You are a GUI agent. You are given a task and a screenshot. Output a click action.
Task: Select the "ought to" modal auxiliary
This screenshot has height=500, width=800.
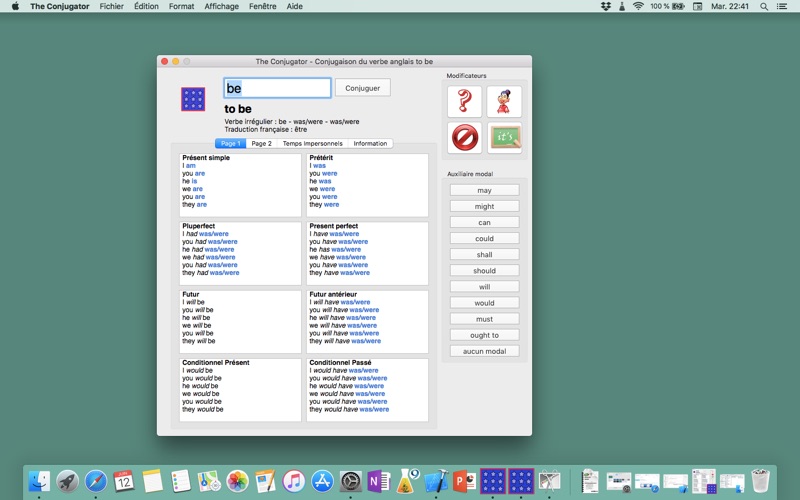[x=484, y=335]
